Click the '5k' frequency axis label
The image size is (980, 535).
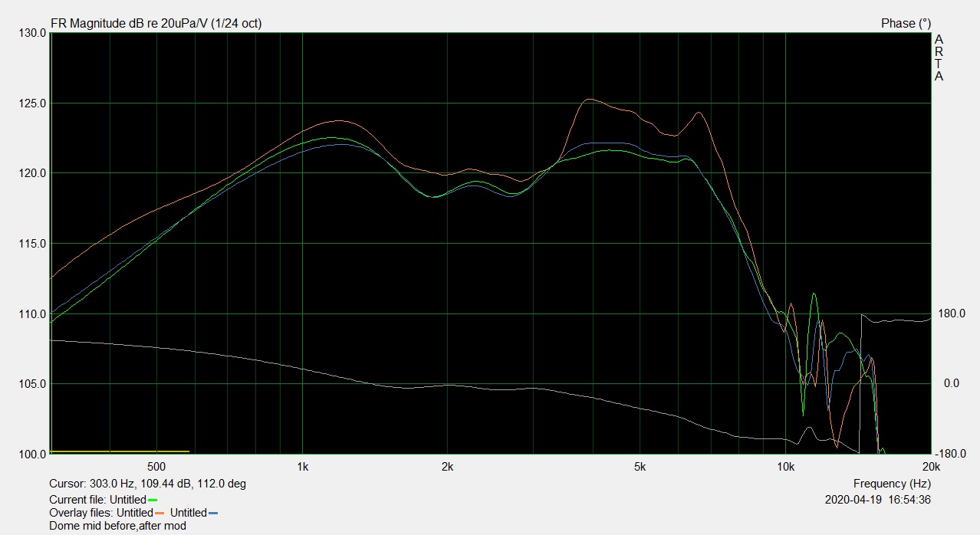point(640,466)
